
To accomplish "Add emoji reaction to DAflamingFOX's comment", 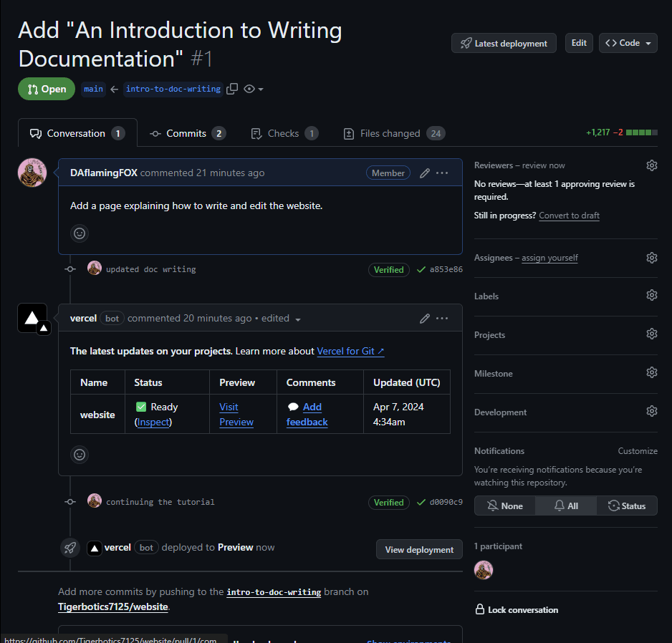I will click(80, 233).
